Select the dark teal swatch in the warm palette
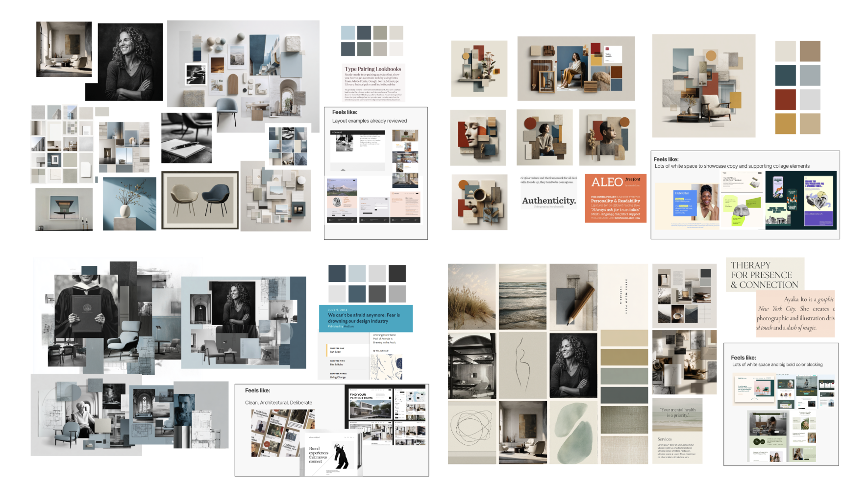 [x=785, y=76]
